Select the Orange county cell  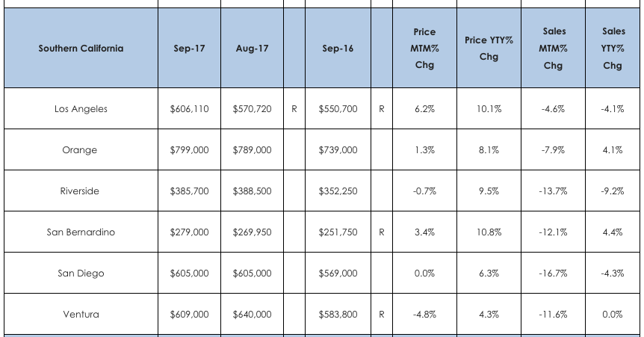(x=81, y=150)
